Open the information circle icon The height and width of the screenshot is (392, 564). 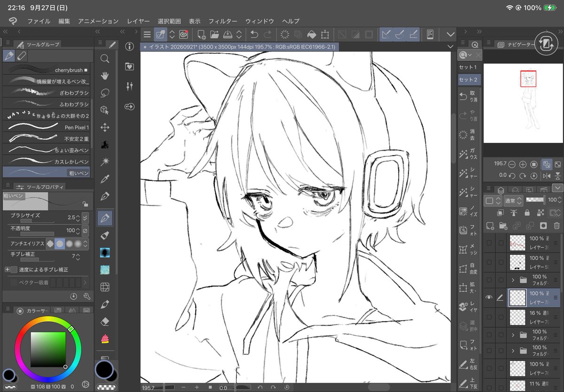point(130,47)
